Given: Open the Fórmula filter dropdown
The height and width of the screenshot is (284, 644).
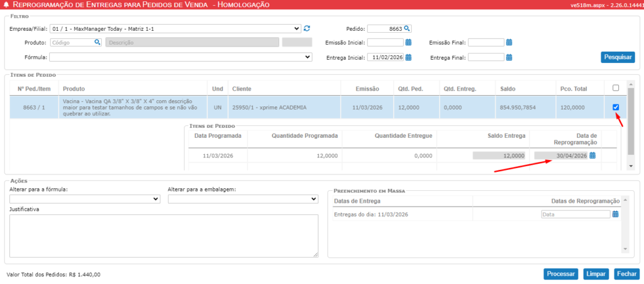Looking at the screenshot, I should [x=308, y=57].
